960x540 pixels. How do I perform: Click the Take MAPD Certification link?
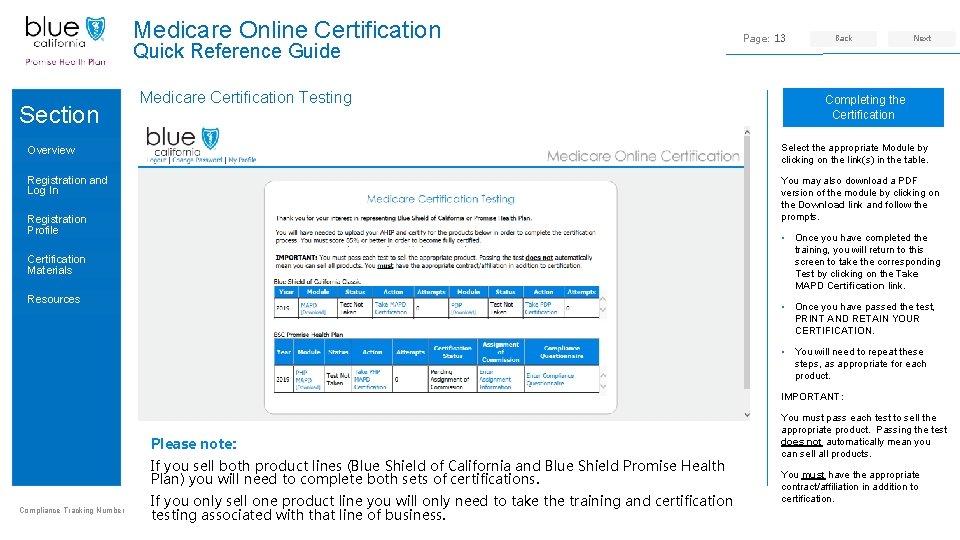391,308
